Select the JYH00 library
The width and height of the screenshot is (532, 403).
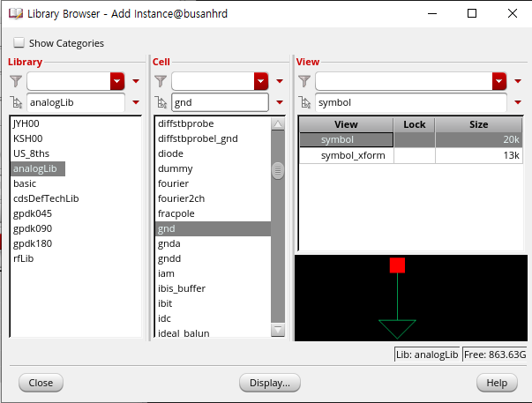tap(26, 123)
